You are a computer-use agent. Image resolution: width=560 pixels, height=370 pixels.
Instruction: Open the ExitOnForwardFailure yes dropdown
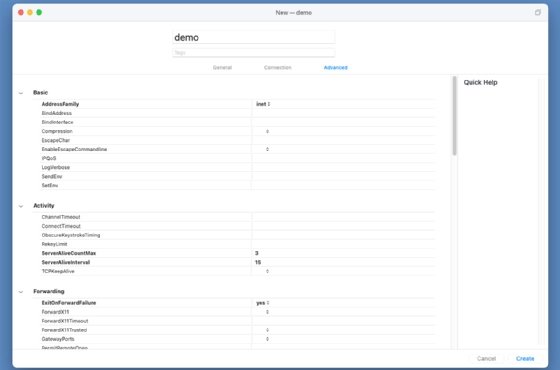point(262,303)
